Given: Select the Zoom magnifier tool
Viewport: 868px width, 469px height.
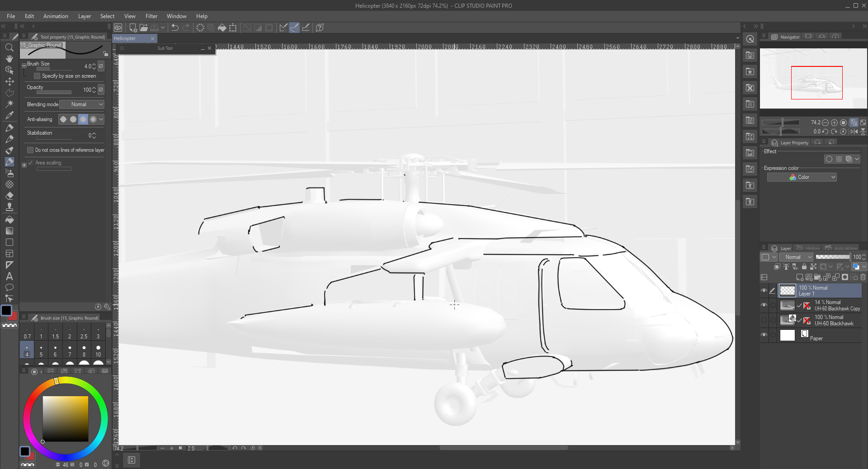Looking at the screenshot, I should click(x=9, y=47).
